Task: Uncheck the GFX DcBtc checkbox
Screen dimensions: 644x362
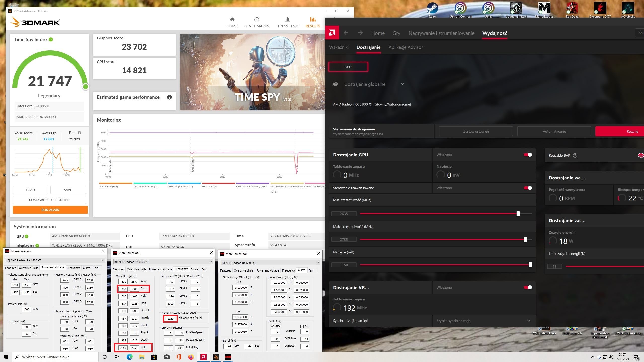Action: [272, 326]
